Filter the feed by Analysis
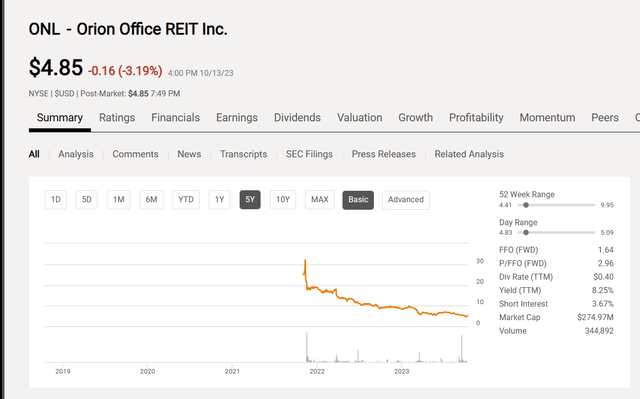This screenshot has height=399, width=640. click(76, 154)
